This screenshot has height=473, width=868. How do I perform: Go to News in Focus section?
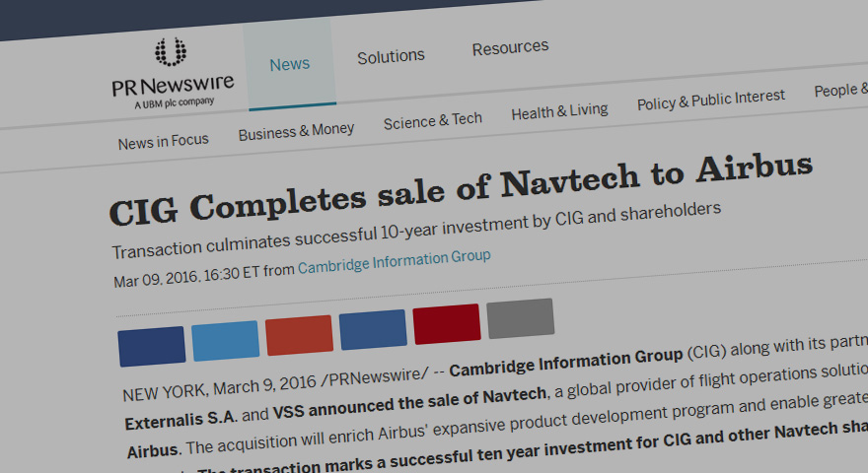[x=163, y=141]
